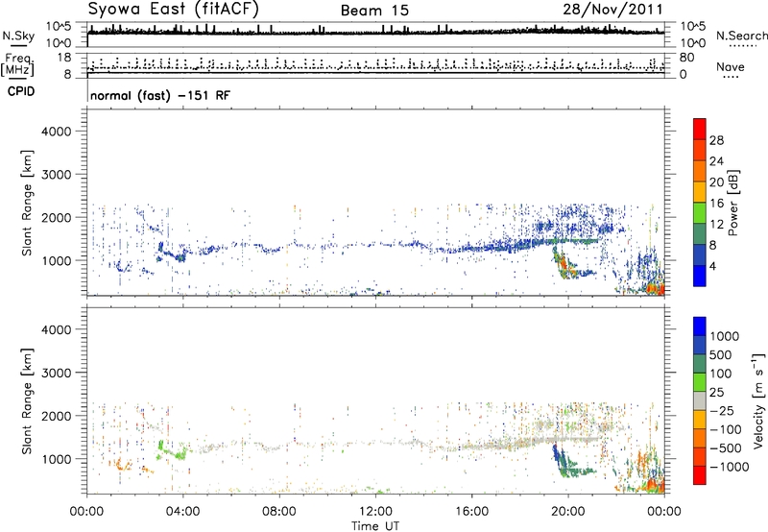Click the 'Time UT' axis title
The width and height of the screenshot is (768, 532).
375,526
